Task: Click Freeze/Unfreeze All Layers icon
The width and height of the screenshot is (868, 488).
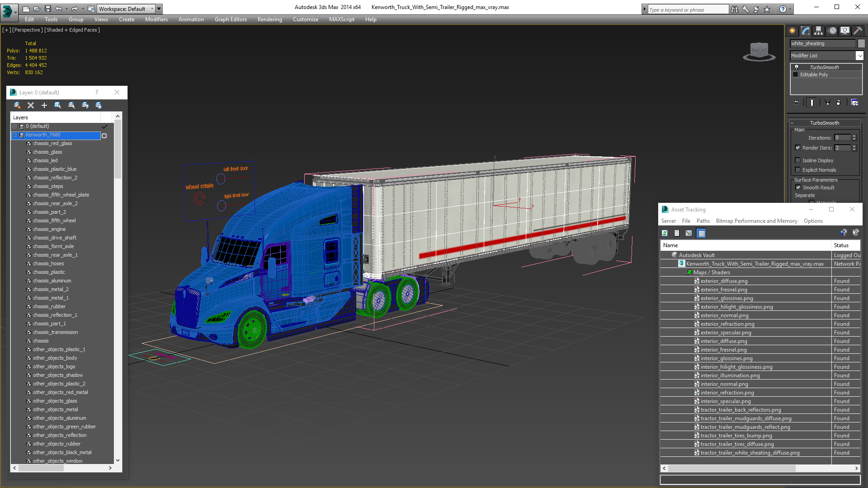Action: (99, 105)
